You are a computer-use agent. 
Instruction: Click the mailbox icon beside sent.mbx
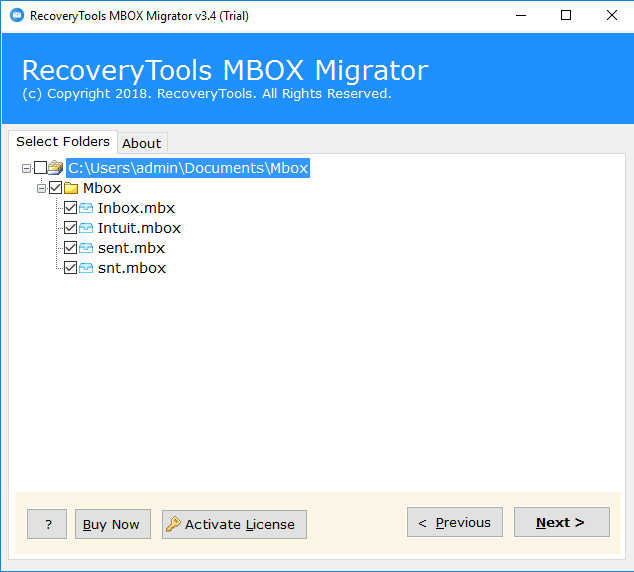tap(86, 248)
